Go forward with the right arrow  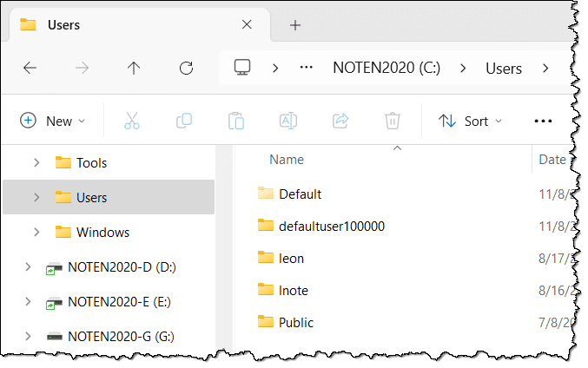click(82, 68)
